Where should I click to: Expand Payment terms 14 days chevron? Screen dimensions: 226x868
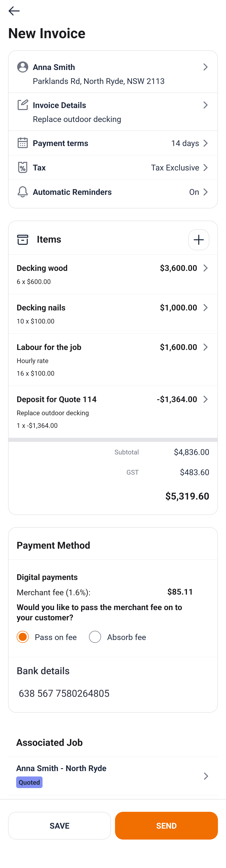pos(205,143)
